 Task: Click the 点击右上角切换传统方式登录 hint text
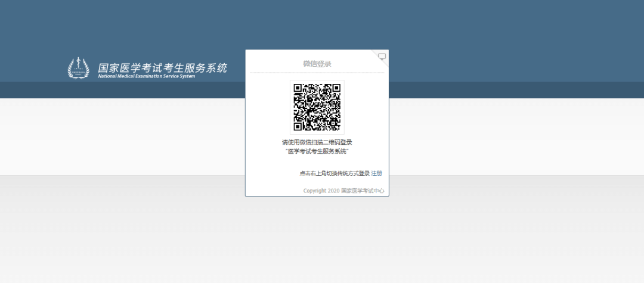(x=335, y=173)
